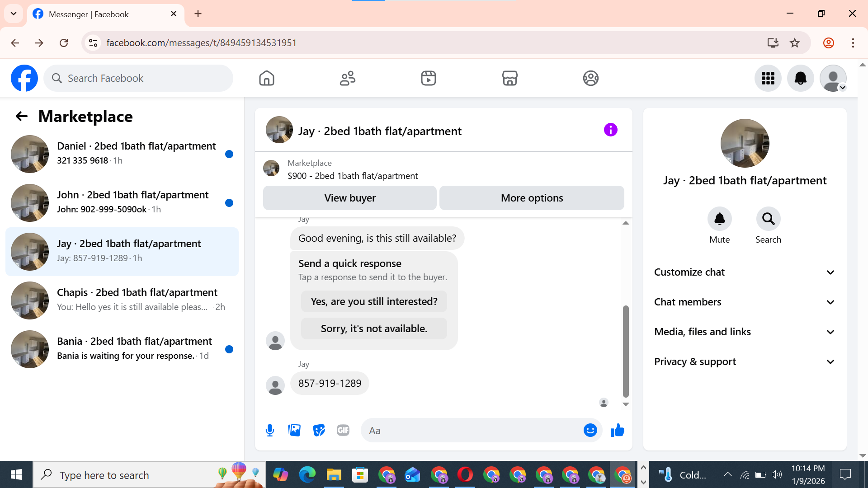Send quick reply 'Sorry, it's not available.'
Image resolution: width=868 pixels, height=488 pixels.
click(x=374, y=328)
